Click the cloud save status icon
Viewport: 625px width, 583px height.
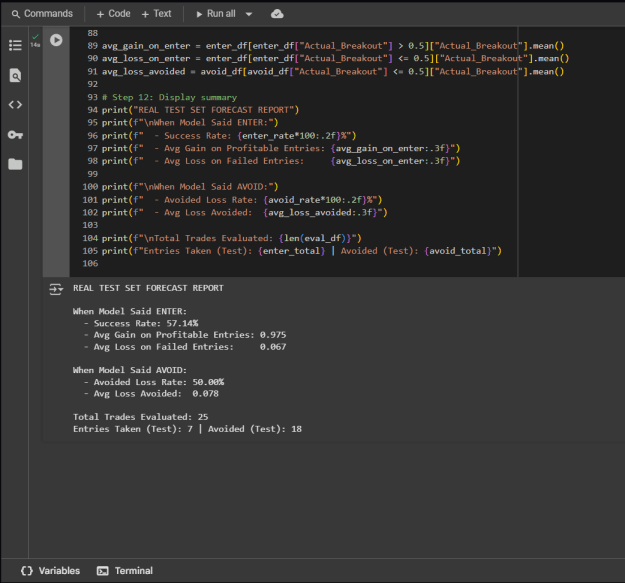[277, 14]
